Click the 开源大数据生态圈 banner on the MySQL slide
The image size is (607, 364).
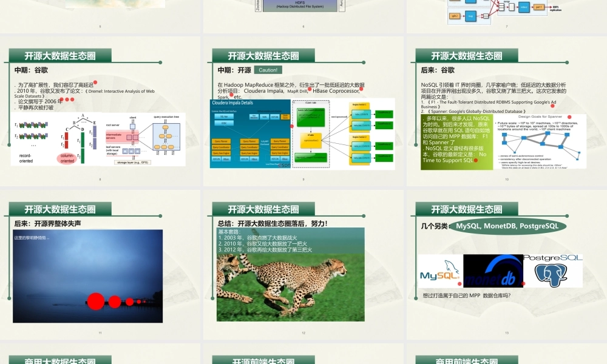(466, 209)
